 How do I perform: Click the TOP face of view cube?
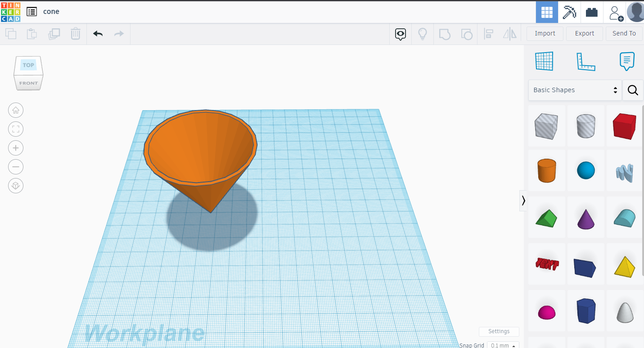tap(28, 65)
